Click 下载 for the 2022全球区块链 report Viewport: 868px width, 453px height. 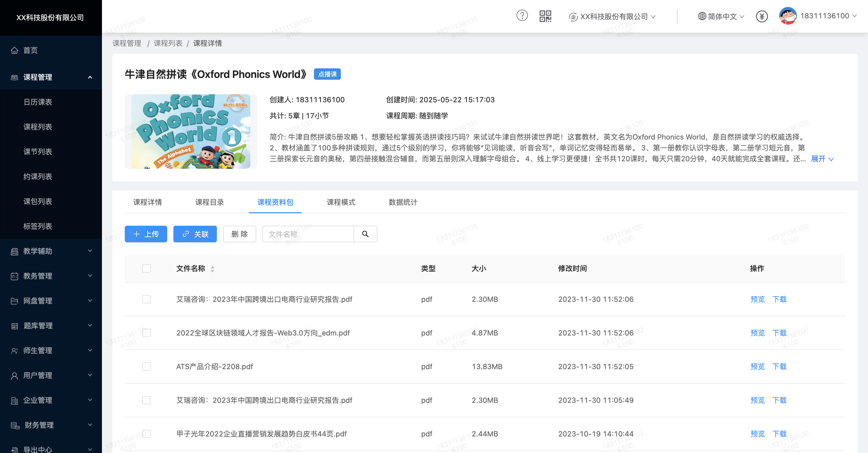click(779, 333)
